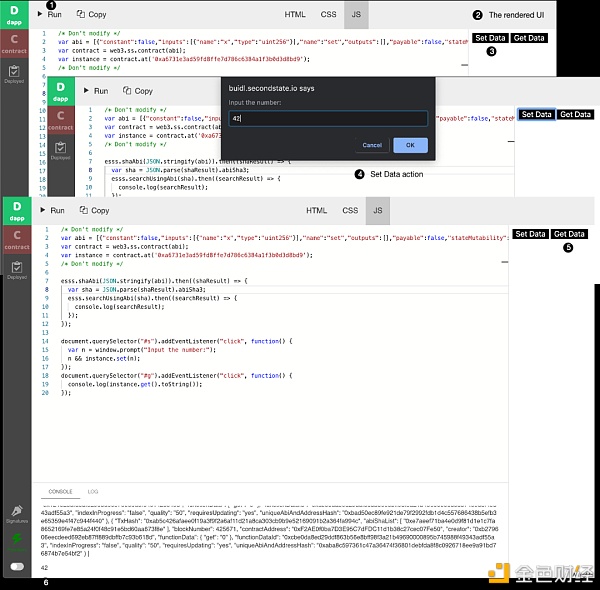Switch to the CONSOLE tab
The height and width of the screenshot is (590, 600).
pyautogui.click(x=60, y=491)
